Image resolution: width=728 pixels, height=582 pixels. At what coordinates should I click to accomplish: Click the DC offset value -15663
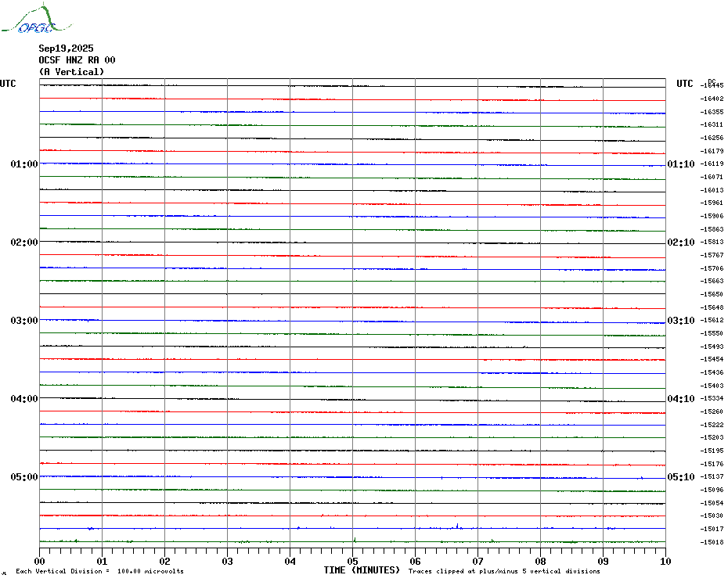(712, 282)
